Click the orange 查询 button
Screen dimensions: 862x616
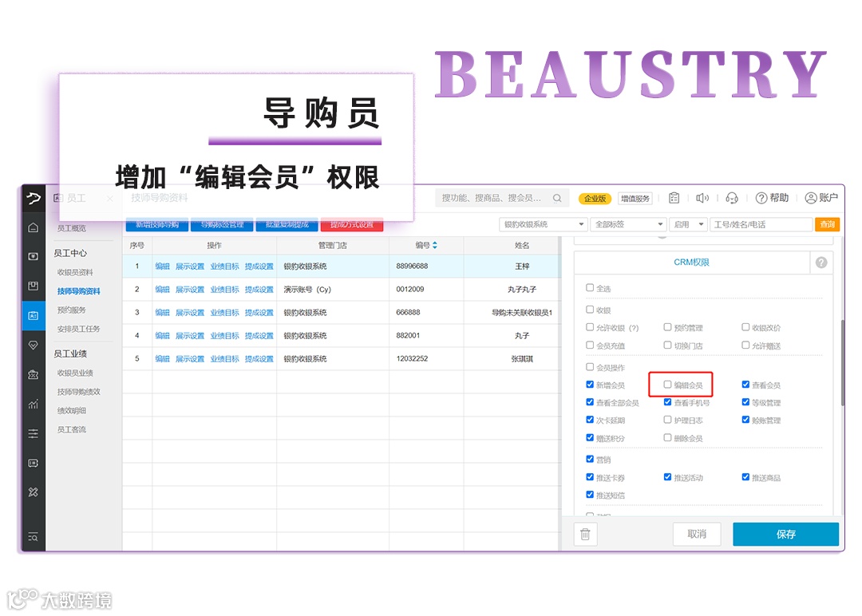[x=827, y=224]
